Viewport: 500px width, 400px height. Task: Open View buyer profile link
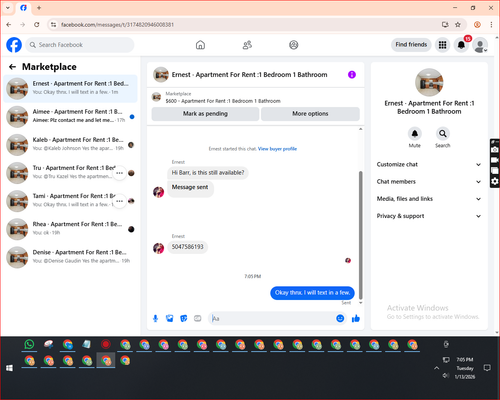tap(277, 149)
